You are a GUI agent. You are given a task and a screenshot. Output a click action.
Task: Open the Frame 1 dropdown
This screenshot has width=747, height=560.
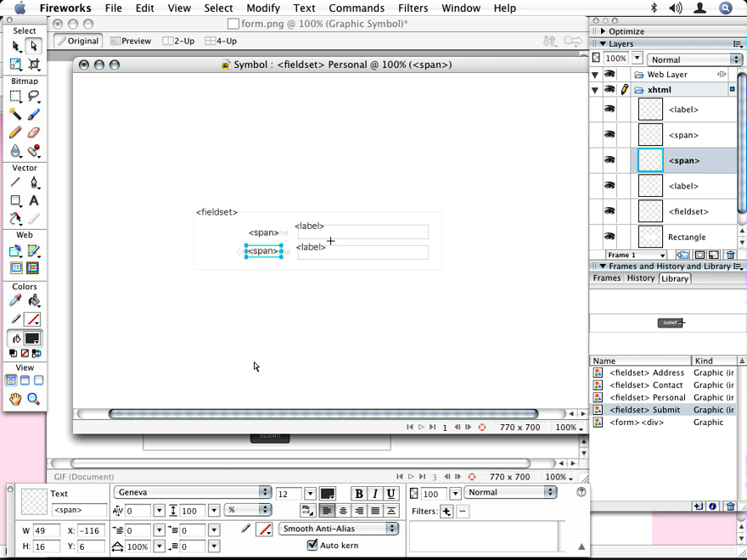[x=636, y=255]
